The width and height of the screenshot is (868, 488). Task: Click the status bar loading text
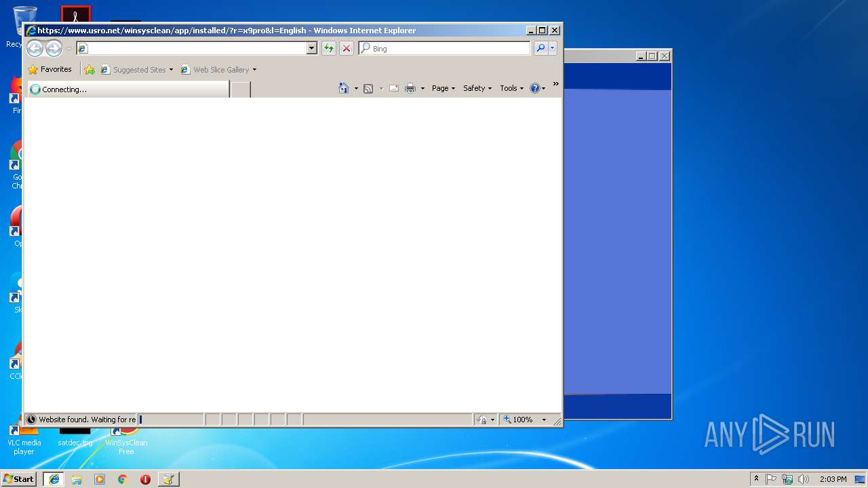87,420
